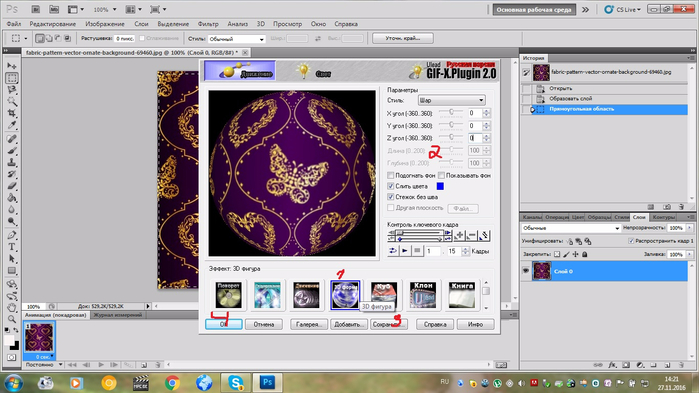The width and height of the screenshot is (699, 393).
Task: Click the add keyframe plus icon
Action: pos(460,236)
